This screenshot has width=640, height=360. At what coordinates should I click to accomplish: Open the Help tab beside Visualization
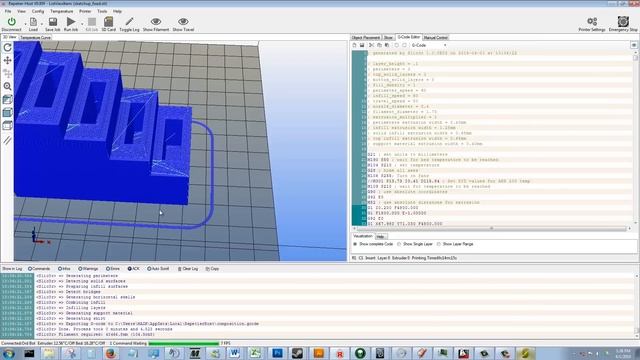pyautogui.click(x=380, y=237)
